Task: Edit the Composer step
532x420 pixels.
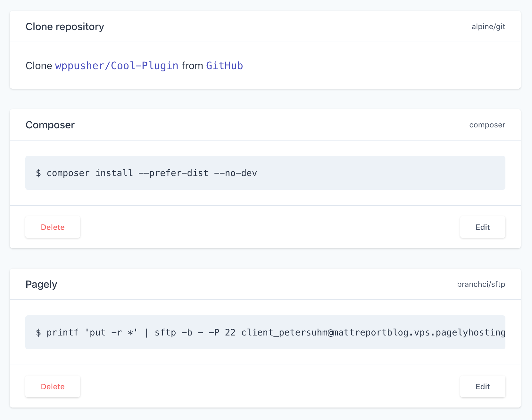Action: click(x=483, y=227)
